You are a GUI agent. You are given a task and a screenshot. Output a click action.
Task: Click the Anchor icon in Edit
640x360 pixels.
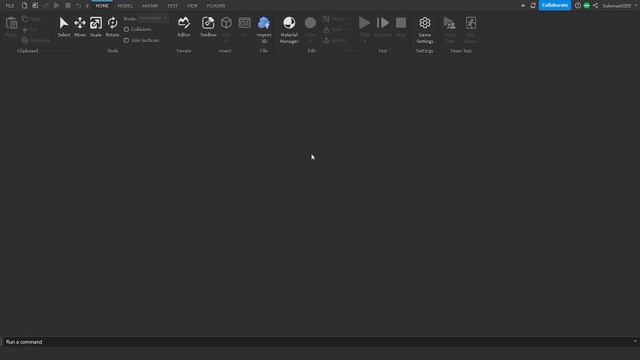(x=326, y=40)
